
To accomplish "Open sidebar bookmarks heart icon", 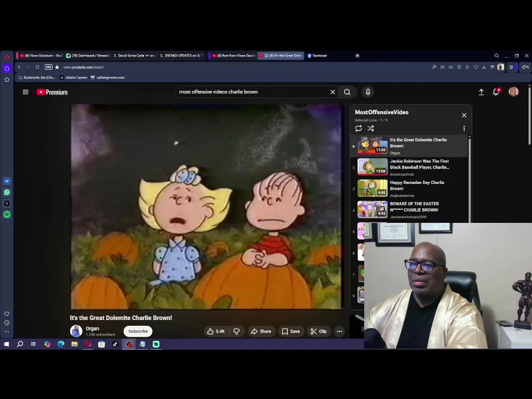I will click(7, 314).
